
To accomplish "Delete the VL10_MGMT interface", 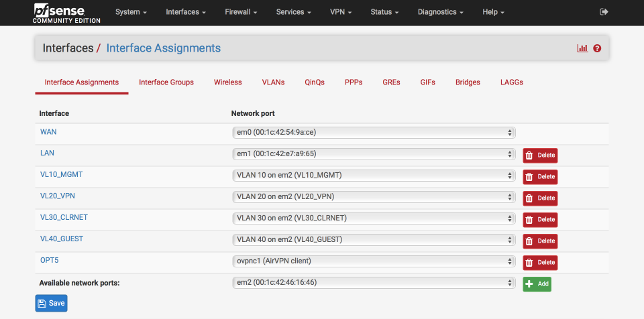I will click(540, 177).
